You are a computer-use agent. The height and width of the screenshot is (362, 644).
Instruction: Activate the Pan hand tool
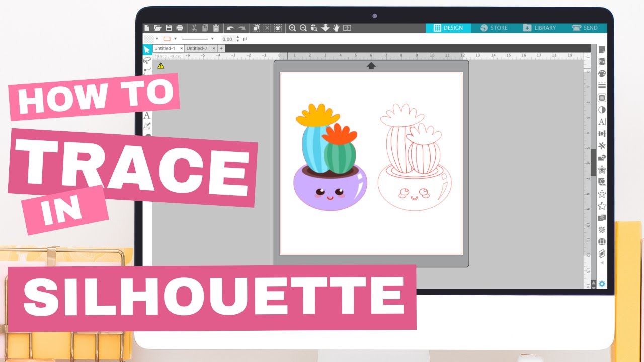pos(336,28)
